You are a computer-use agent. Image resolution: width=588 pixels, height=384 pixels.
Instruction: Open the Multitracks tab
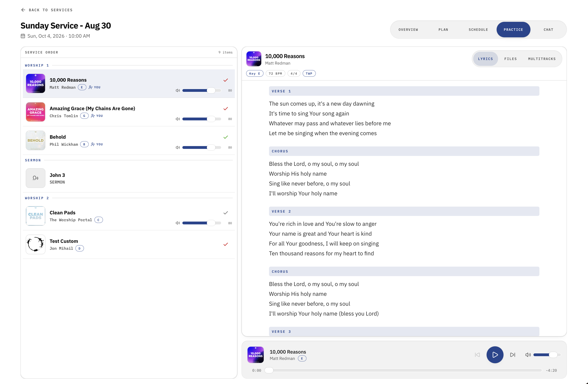(542, 59)
